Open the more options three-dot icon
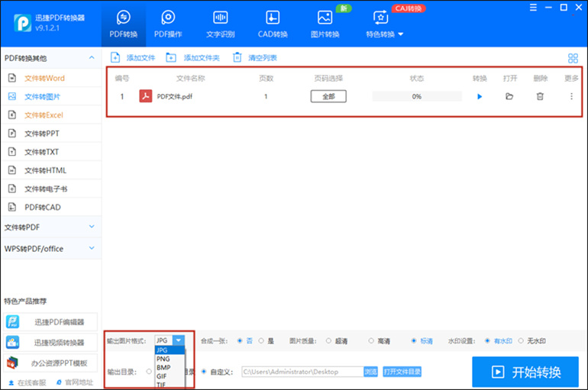The width and height of the screenshot is (588, 390). click(571, 97)
